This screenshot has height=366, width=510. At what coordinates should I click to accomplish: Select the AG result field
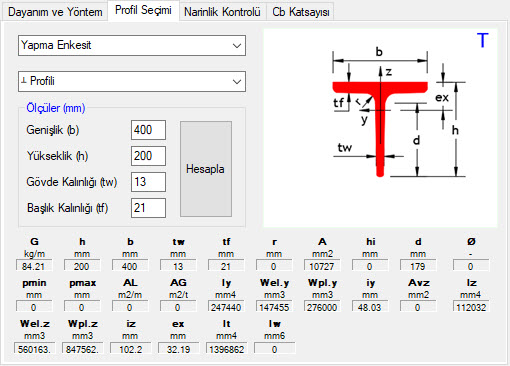click(x=178, y=307)
